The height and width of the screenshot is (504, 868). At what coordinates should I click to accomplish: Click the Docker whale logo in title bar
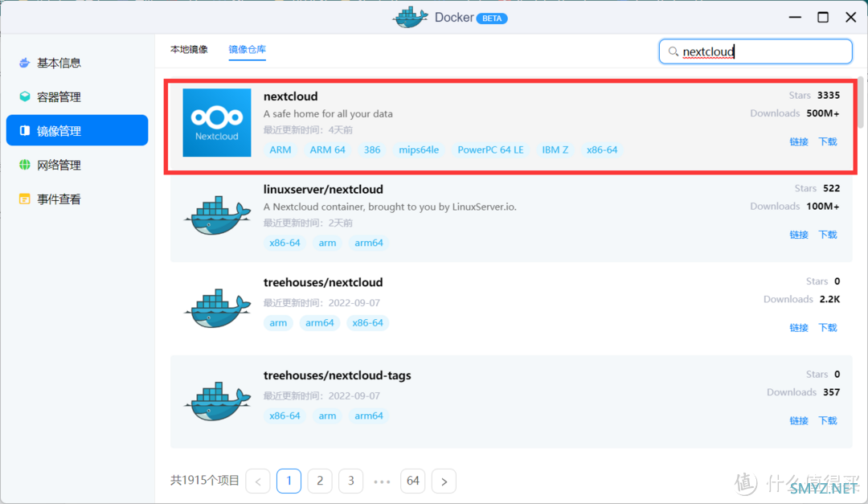410,17
